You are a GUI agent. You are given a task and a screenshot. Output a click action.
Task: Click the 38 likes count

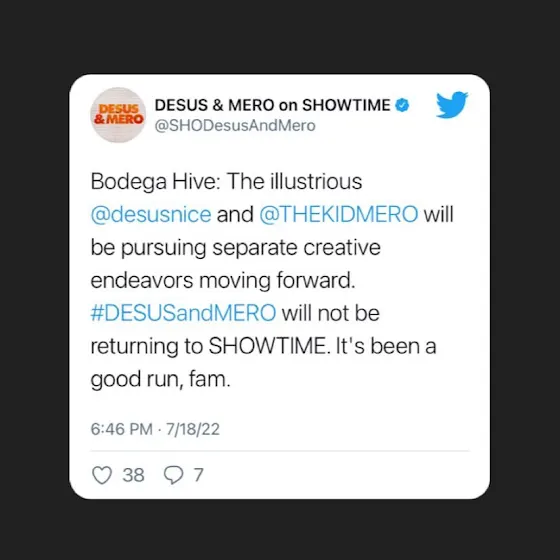click(134, 475)
